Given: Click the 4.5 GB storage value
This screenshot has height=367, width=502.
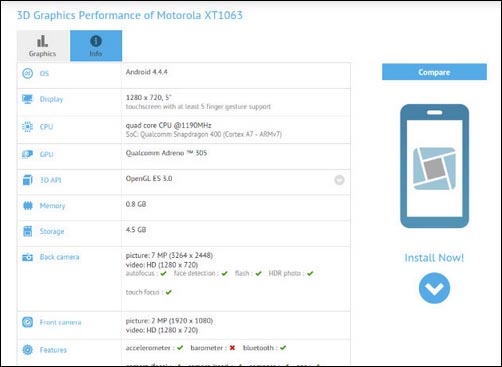Looking at the screenshot, I should 136,230.
